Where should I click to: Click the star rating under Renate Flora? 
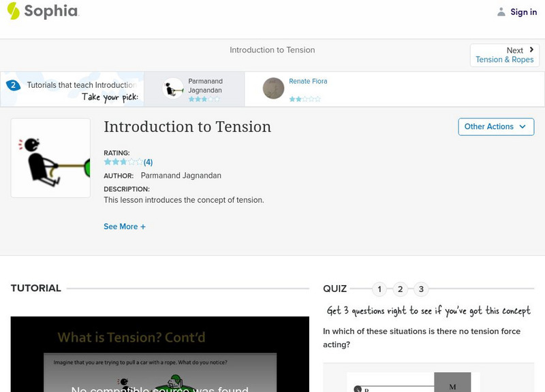(x=304, y=99)
